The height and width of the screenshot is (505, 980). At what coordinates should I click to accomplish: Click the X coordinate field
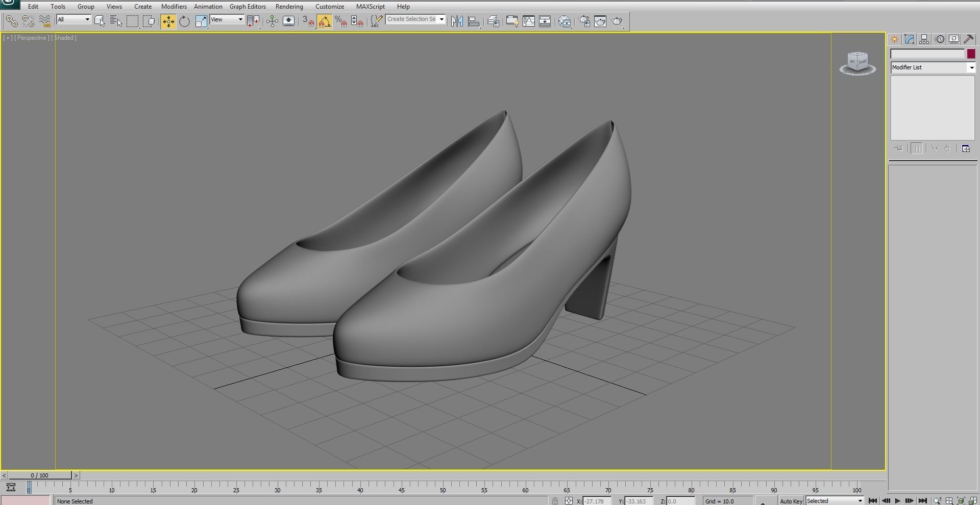point(597,501)
